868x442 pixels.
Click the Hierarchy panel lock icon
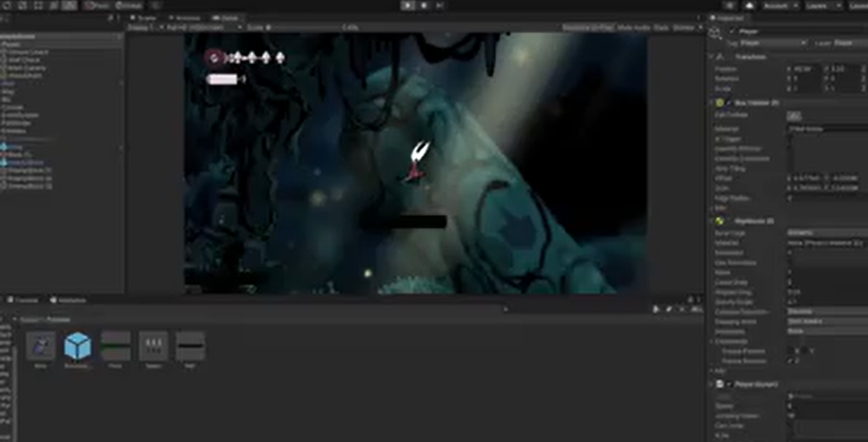tap(110, 18)
